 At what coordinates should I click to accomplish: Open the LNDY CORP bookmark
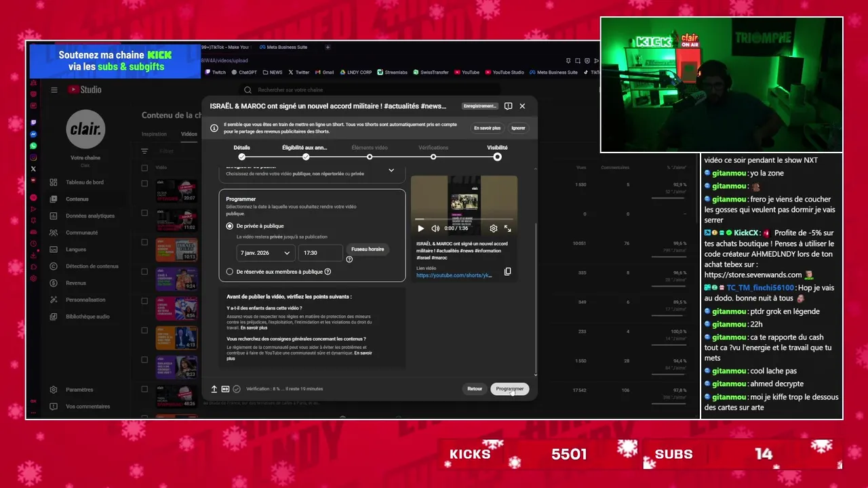355,72
